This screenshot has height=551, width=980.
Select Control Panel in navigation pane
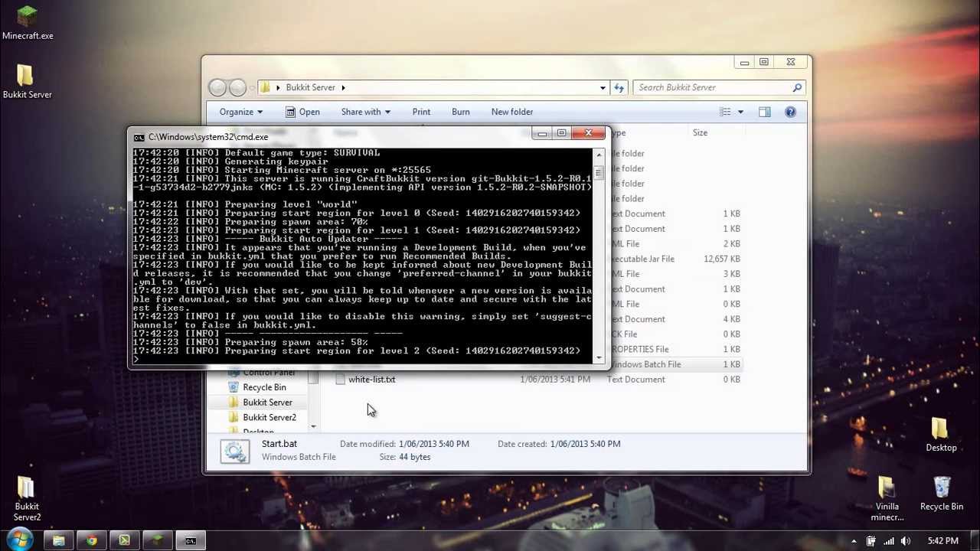pos(268,373)
